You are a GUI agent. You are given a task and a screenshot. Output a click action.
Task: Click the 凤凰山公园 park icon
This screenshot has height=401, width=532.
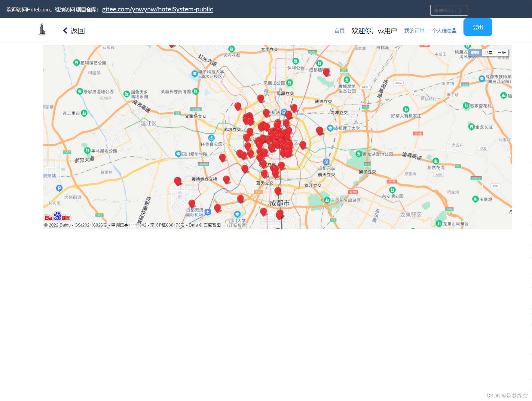[x=289, y=83]
